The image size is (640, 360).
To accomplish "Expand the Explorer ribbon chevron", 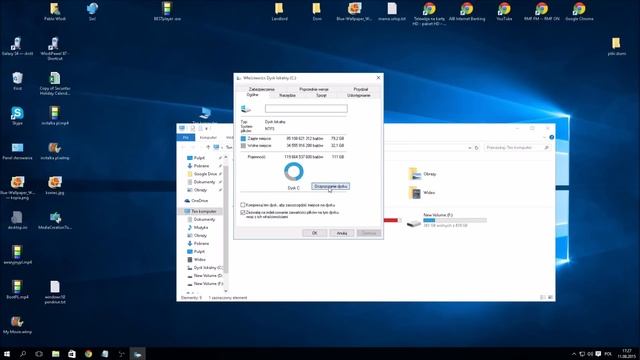I will coord(545,138).
